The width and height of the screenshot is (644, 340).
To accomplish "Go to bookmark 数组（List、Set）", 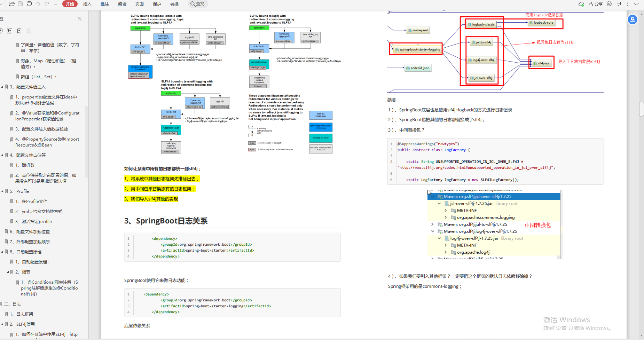I will click(x=39, y=77).
